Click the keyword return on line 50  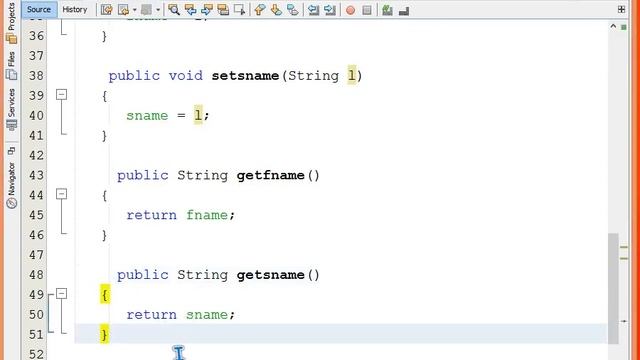coord(151,315)
